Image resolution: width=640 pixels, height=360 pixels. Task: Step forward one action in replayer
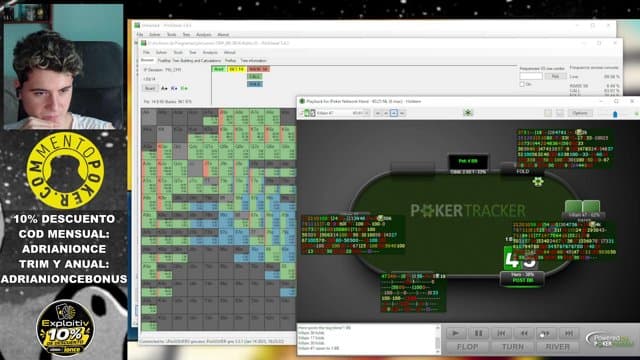click(x=546, y=333)
